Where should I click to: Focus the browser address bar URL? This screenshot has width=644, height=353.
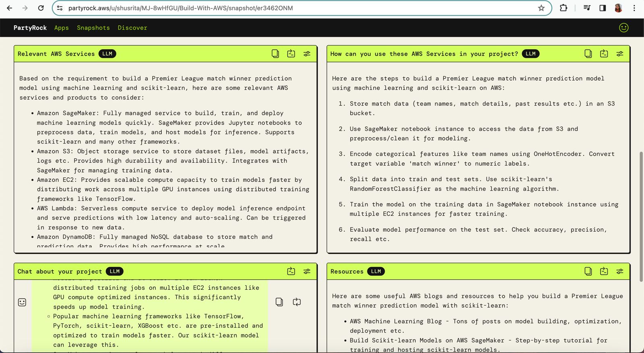(180, 8)
